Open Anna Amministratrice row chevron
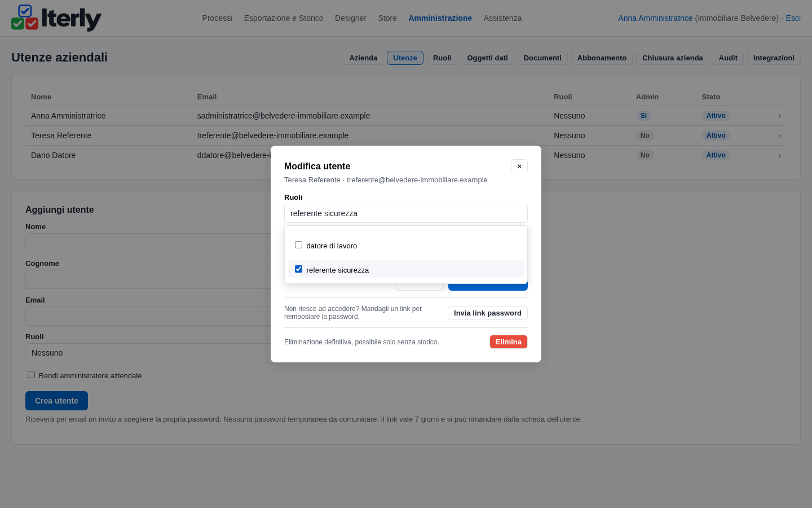The height and width of the screenshot is (508, 812). coord(779,116)
